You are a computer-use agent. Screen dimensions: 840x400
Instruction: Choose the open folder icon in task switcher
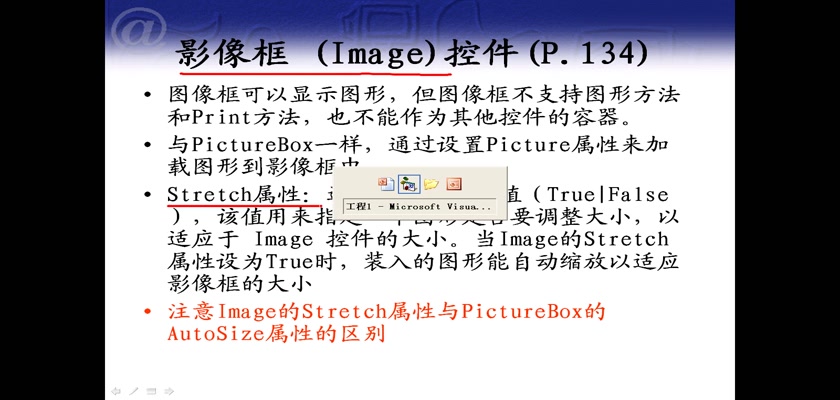coord(431,184)
